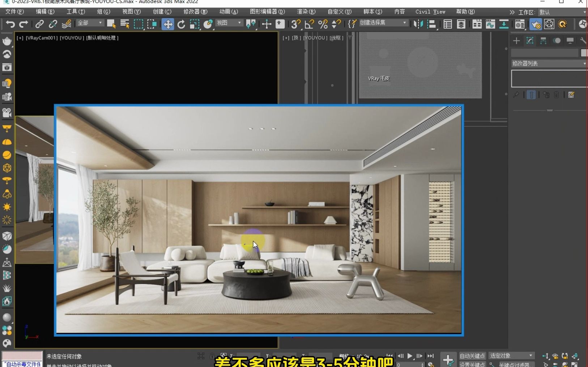Toggle the Pin Stack icon

point(516,95)
